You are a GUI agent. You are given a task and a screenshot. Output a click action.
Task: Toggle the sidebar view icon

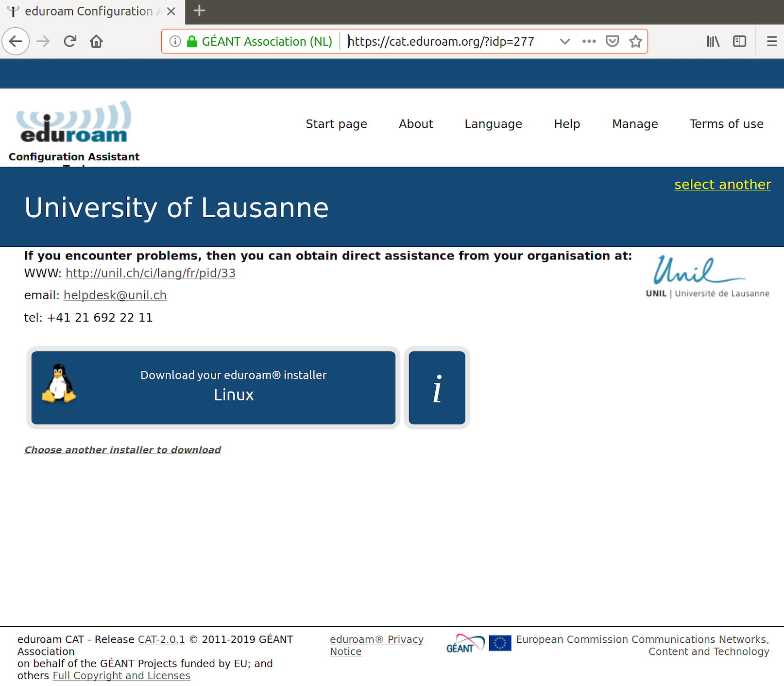tap(739, 41)
